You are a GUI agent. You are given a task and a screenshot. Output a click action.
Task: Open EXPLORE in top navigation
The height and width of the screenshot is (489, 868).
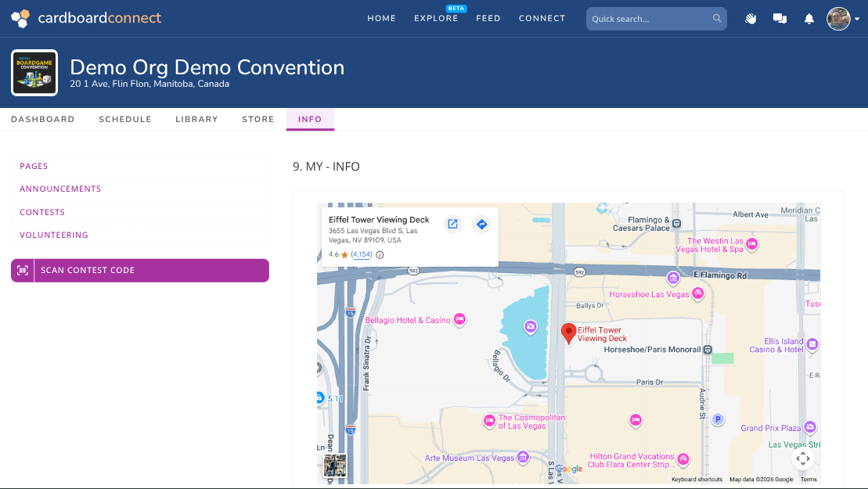click(x=436, y=18)
